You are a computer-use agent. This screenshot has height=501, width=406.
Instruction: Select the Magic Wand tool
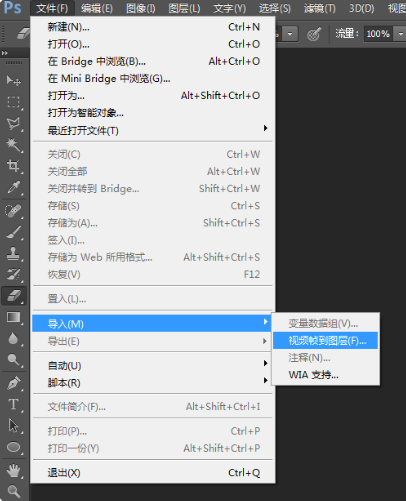pyautogui.click(x=14, y=144)
